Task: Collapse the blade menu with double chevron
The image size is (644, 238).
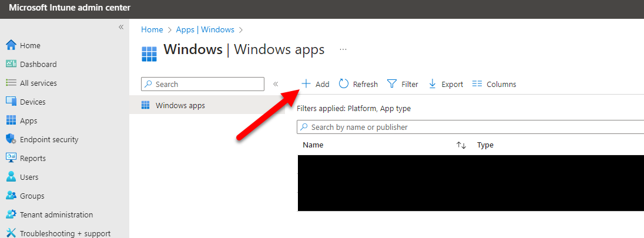Action: pyautogui.click(x=276, y=84)
